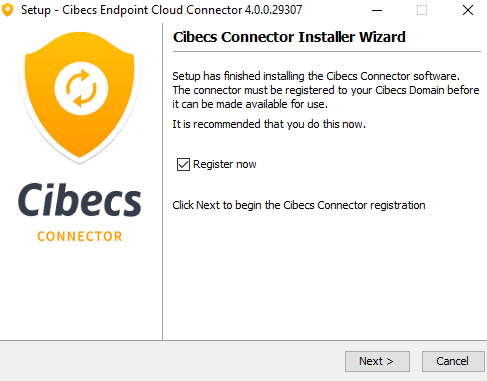Click the horizontal rule under the heading
This screenshot has width=487, height=381.
[327, 52]
